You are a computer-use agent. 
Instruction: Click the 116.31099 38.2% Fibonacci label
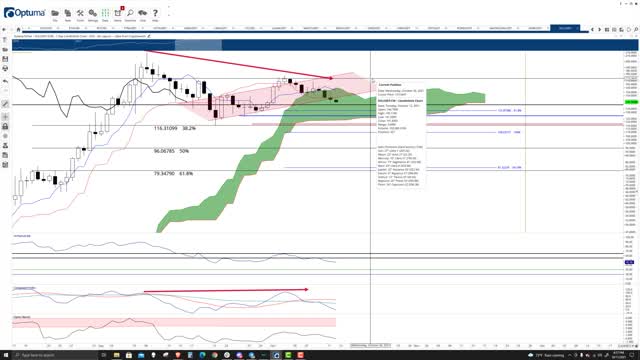[x=175, y=128]
